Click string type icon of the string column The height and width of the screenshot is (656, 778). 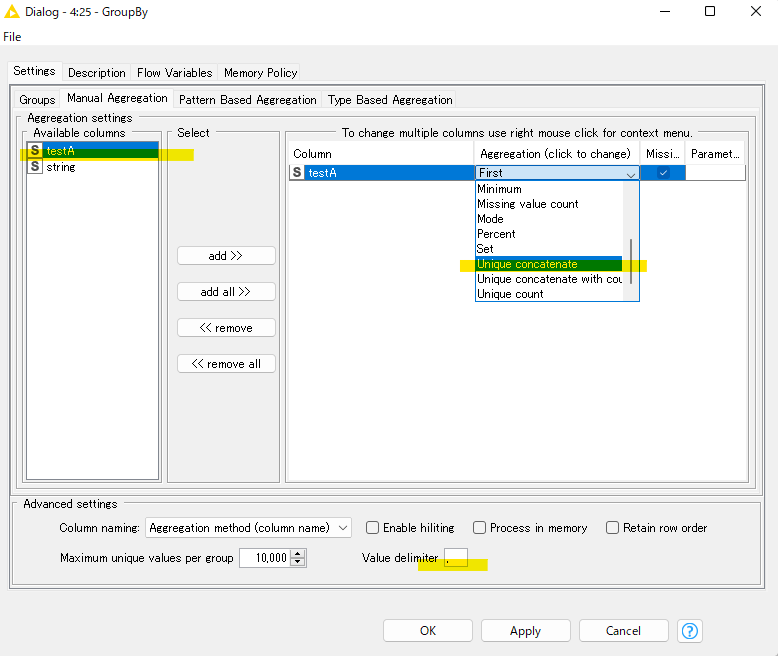[35, 166]
